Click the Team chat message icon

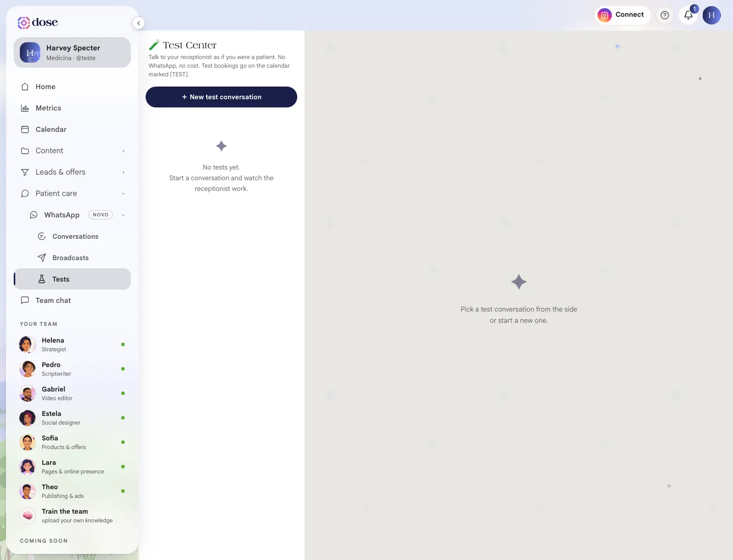click(25, 300)
